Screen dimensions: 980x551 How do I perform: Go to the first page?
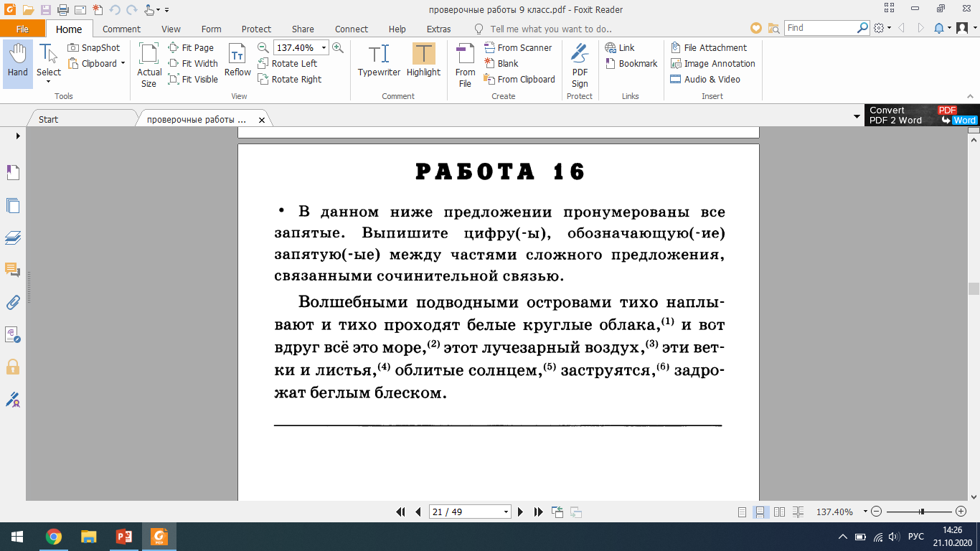pyautogui.click(x=401, y=512)
